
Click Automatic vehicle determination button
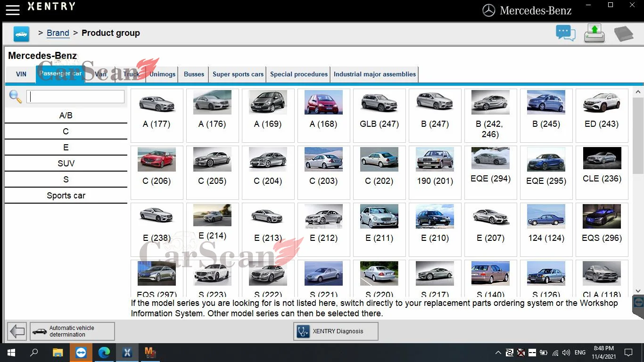point(72,331)
